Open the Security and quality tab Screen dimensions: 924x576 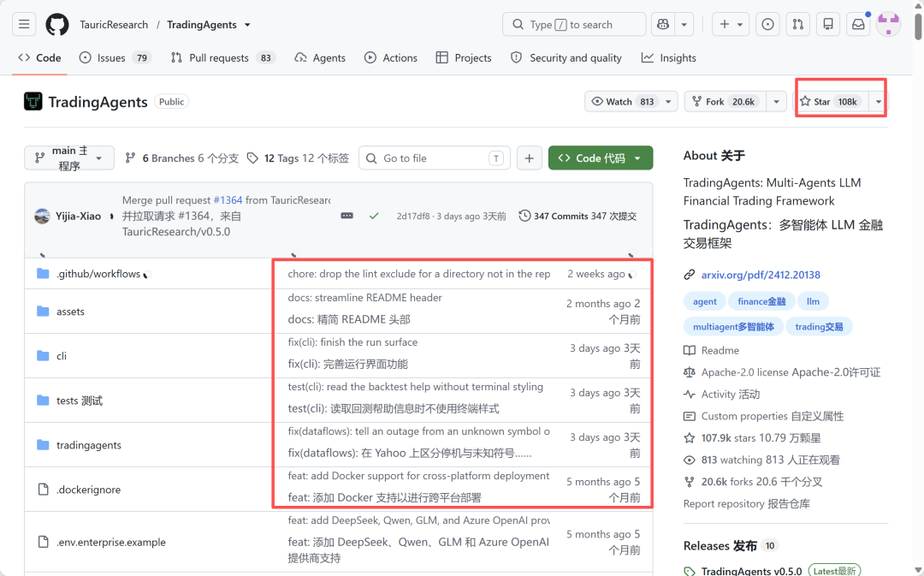[x=566, y=58]
